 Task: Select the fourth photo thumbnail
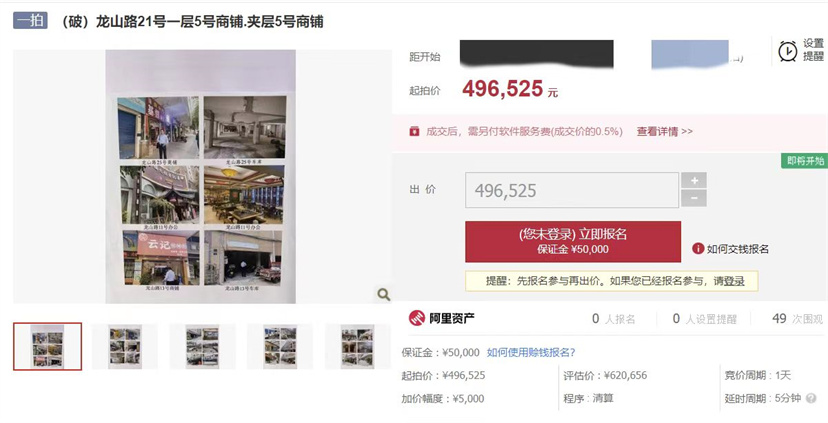(x=280, y=346)
